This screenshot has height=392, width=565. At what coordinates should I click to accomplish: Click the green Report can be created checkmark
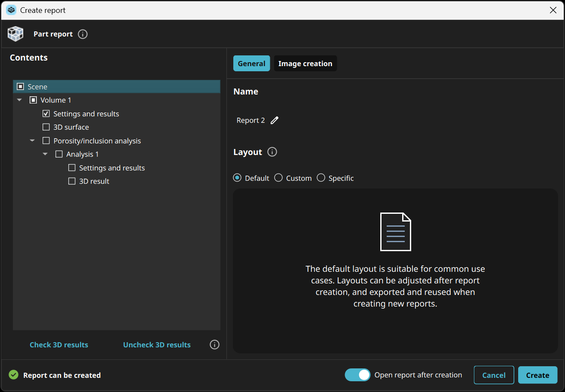pyautogui.click(x=14, y=375)
